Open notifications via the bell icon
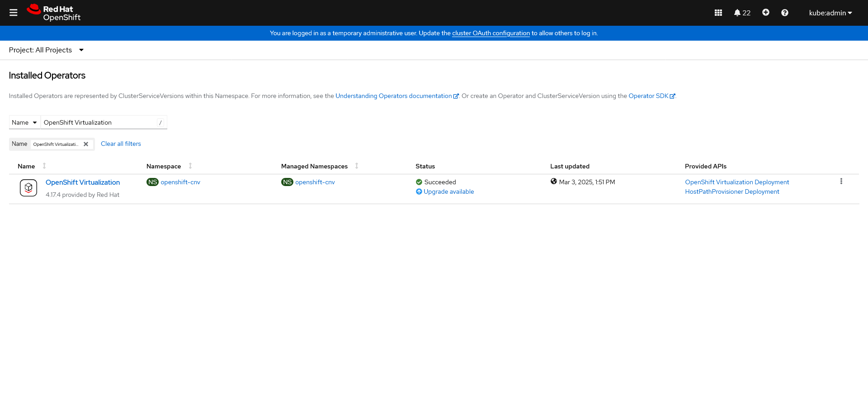Image resolution: width=868 pixels, height=415 pixels. (x=739, y=13)
